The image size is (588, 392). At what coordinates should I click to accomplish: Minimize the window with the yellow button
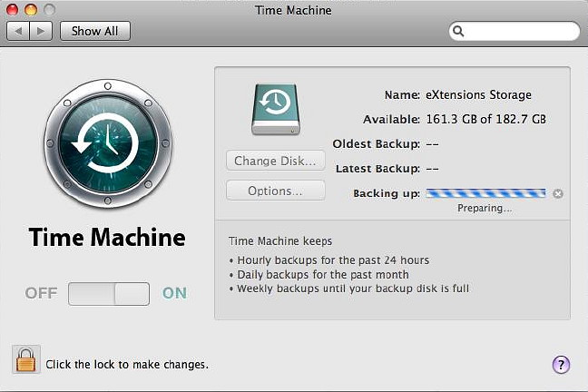[31, 9]
